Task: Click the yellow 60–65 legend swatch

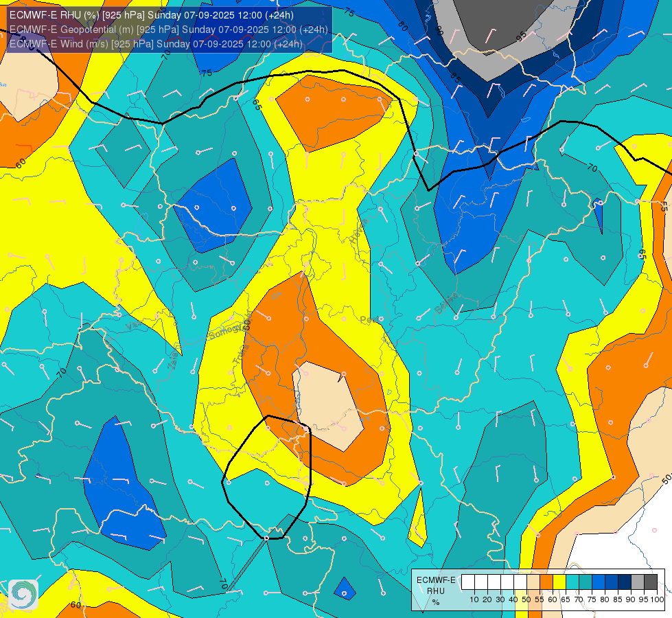Action: pyautogui.click(x=559, y=582)
